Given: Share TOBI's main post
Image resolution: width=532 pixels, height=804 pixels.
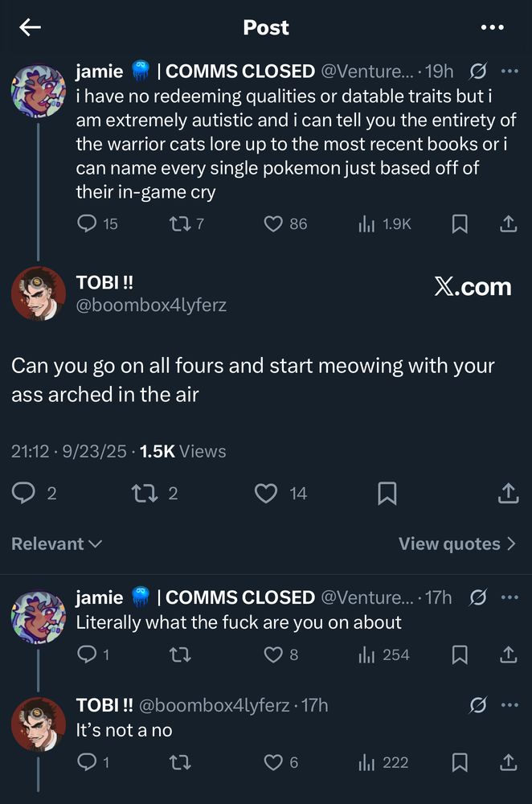Looking at the screenshot, I should (508, 493).
